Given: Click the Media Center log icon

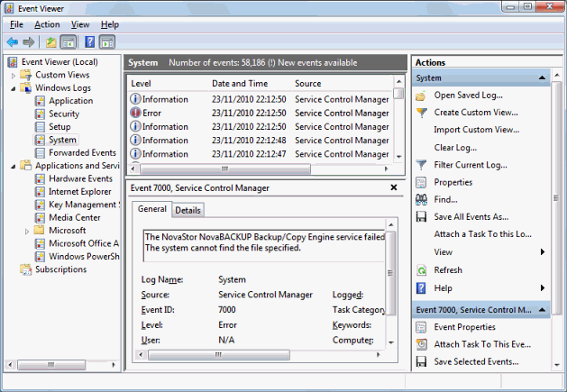Looking at the screenshot, I should pyautogui.click(x=40, y=218).
